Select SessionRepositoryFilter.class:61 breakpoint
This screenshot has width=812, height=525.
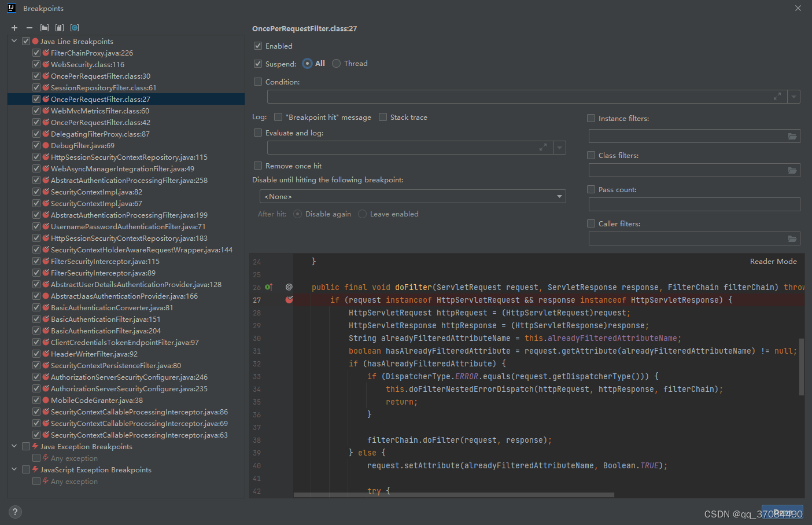point(104,87)
